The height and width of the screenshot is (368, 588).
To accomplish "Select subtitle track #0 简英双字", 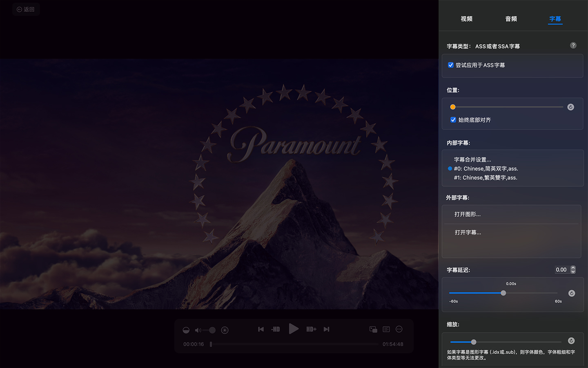I will [486, 168].
